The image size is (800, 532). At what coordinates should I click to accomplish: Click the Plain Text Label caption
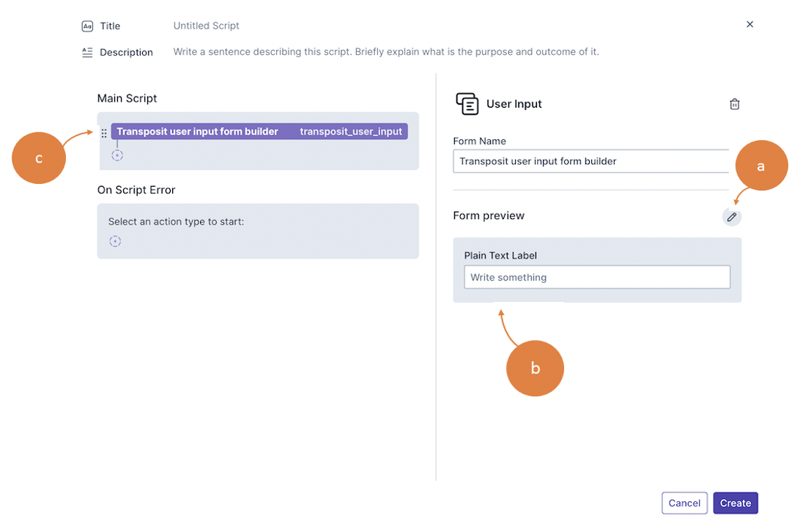tap(500, 256)
